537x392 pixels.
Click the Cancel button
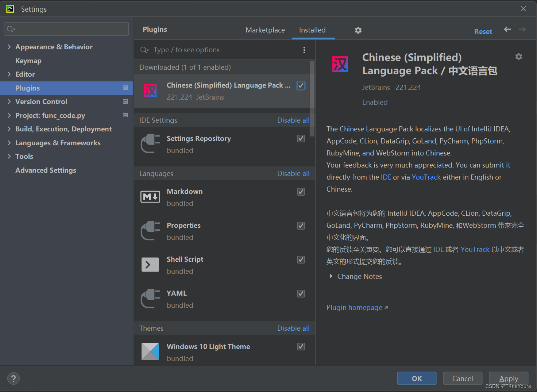[x=463, y=378]
